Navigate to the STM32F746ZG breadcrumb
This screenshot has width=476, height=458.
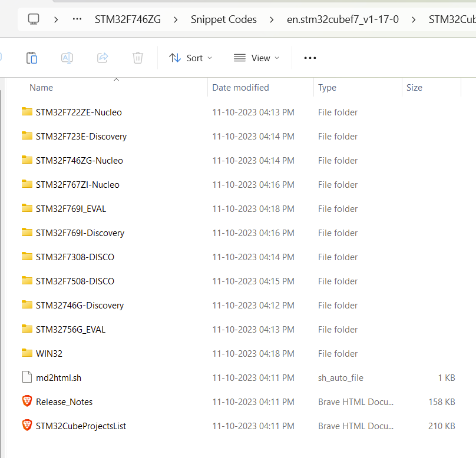coord(128,19)
